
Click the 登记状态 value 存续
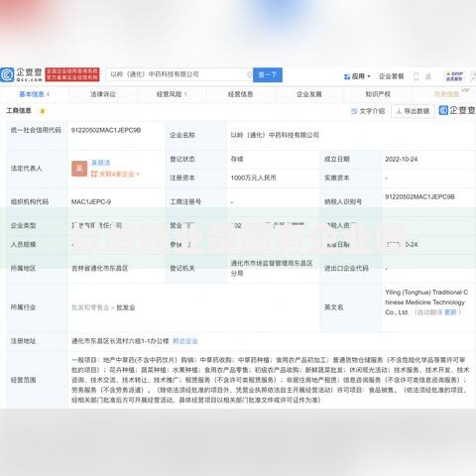click(x=237, y=159)
